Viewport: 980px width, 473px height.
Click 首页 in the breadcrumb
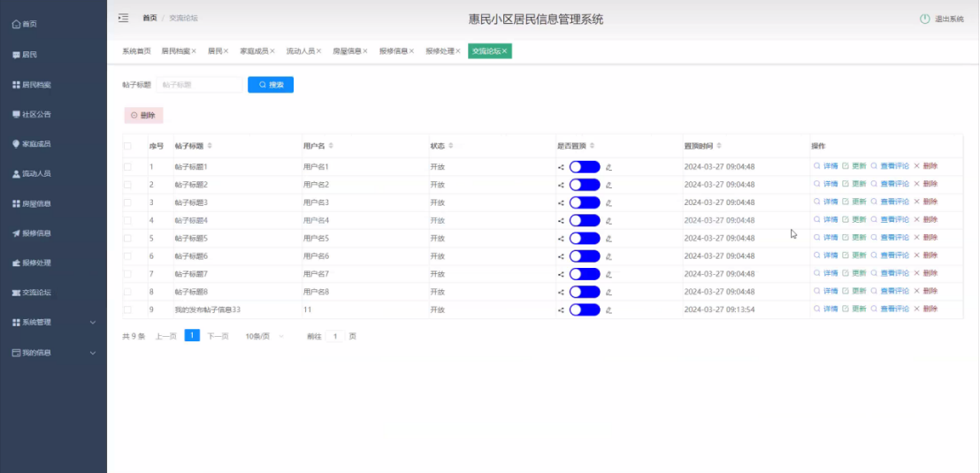pyautogui.click(x=150, y=18)
